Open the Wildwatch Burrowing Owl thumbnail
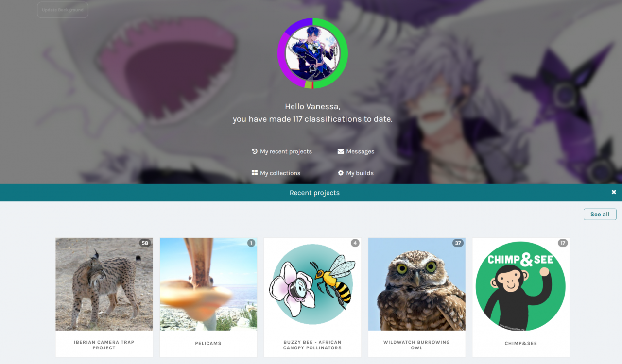 pyautogui.click(x=416, y=284)
